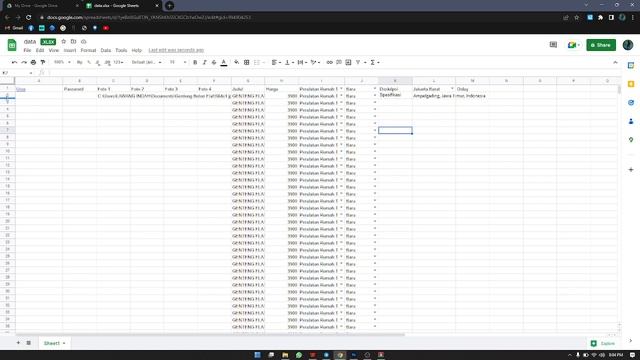Open the font size dropdown
640x360 pixels.
click(x=178, y=62)
